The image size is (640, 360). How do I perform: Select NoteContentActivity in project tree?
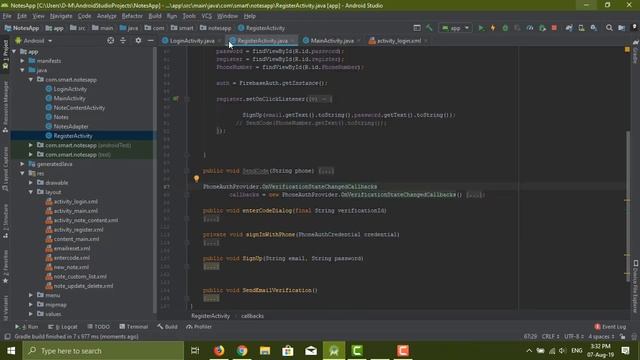click(x=79, y=108)
